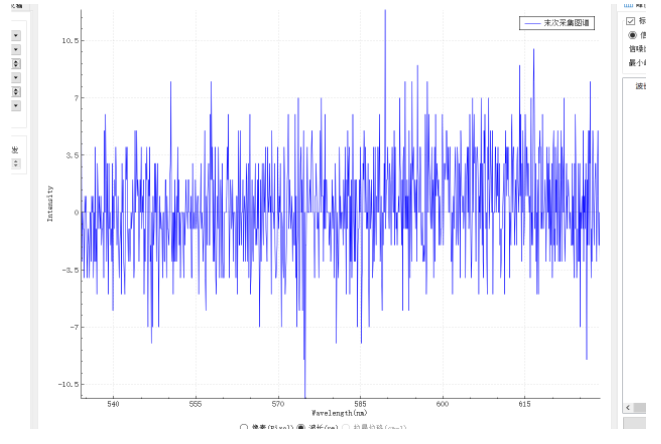
Task: Click the upper spinner control in left panel
Action: coord(16,64)
